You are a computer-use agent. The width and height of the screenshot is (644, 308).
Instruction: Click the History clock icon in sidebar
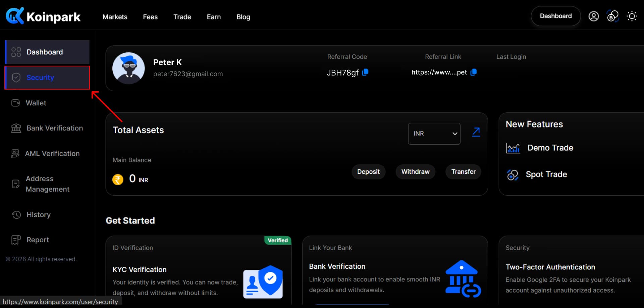click(x=16, y=215)
